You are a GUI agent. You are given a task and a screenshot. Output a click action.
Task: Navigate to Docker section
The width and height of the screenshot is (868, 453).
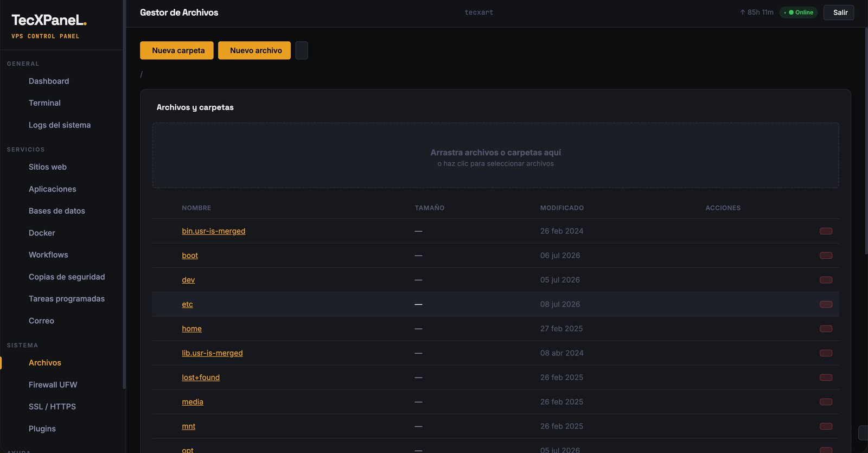pos(42,233)
